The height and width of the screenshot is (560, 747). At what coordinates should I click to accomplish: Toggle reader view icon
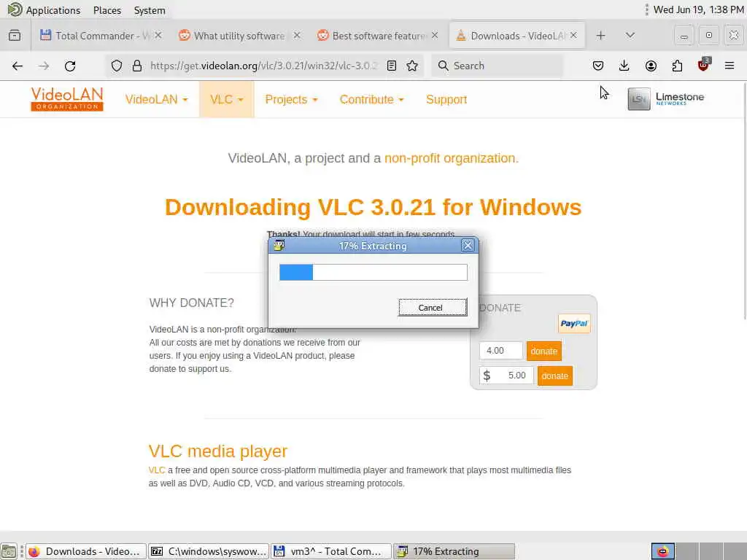(392, 66)
